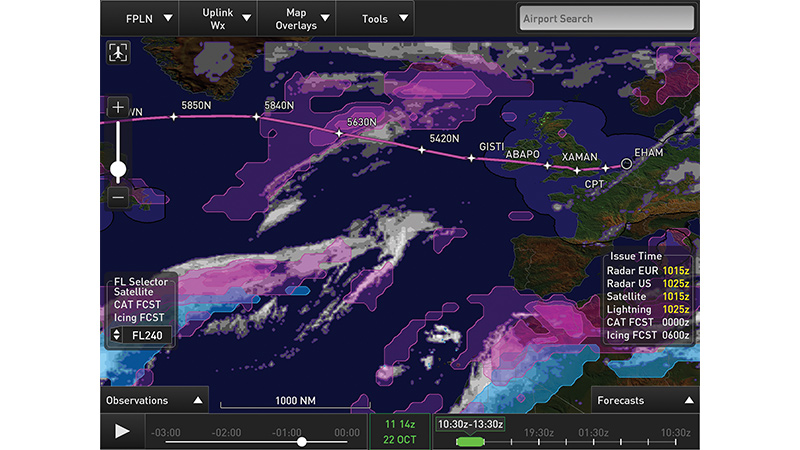The image size is (800, 450).
Task: Click the FL240 flight level stepper arrows
Action: click(116, 335)
